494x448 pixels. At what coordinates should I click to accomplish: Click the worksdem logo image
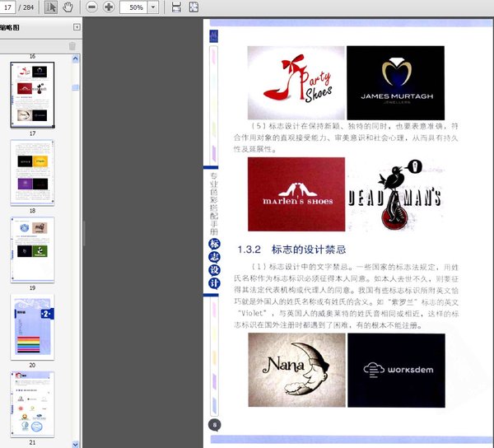[396, 371]
